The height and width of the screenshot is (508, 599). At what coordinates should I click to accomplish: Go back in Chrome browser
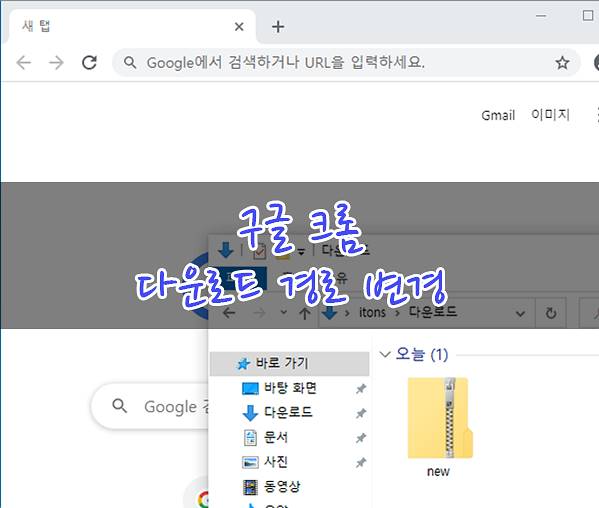[24, 62]
